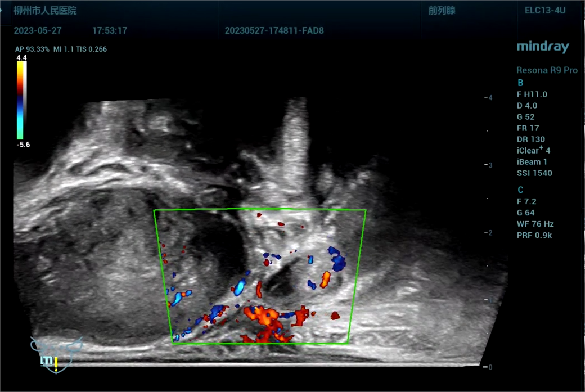Click the B-mode gain parameter G 52
This screenshot has height=392, width=585.
(x=525, y=117)
